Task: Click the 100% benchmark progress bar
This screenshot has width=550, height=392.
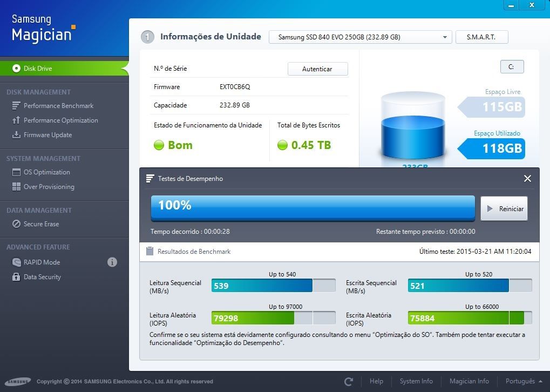Action: click(313, 208)
